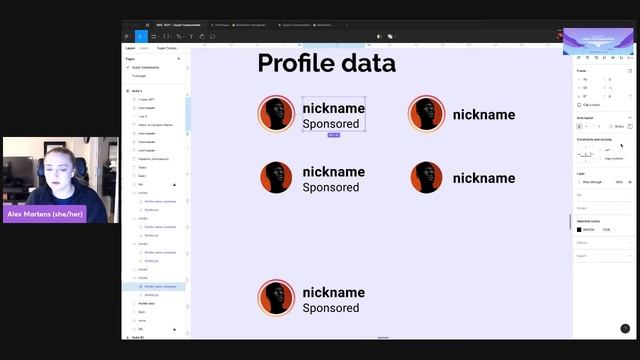Remove auto layout with minus icon

click(x=630, y=118)
